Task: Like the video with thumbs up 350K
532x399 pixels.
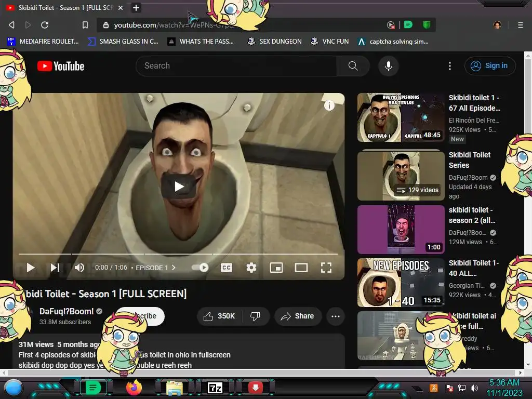Action: coord(219,316)
